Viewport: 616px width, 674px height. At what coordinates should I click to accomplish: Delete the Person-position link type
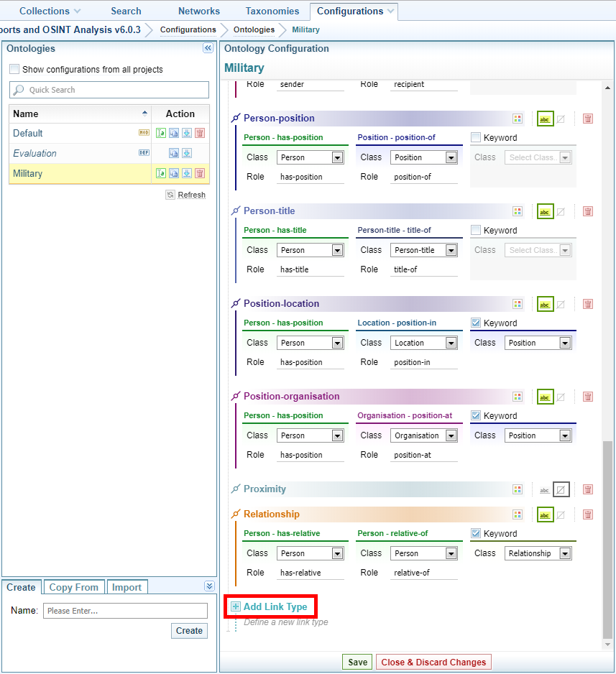[588, 119]
